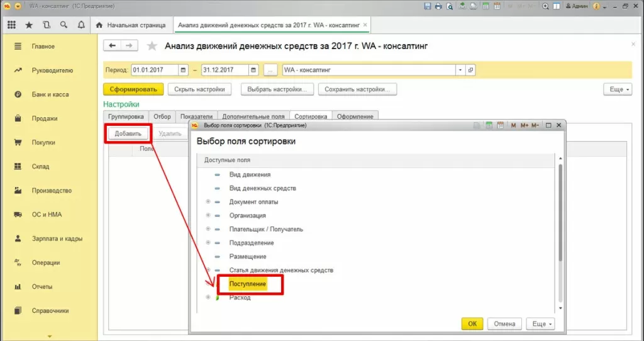Screen dimensions: 644x341
Task: Open search magnifier in top panel
Action: pos(64,25)
